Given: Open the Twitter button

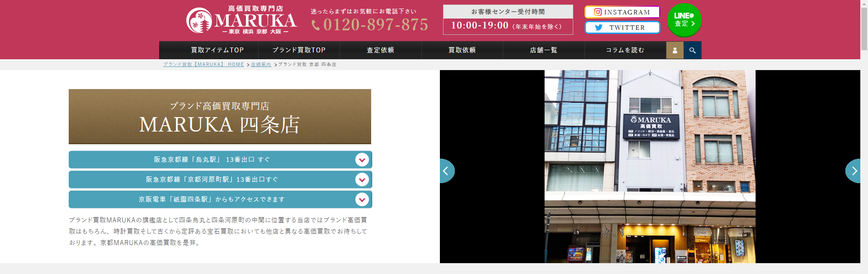Looking at the screenshot, I should click(x=622, y=28).
